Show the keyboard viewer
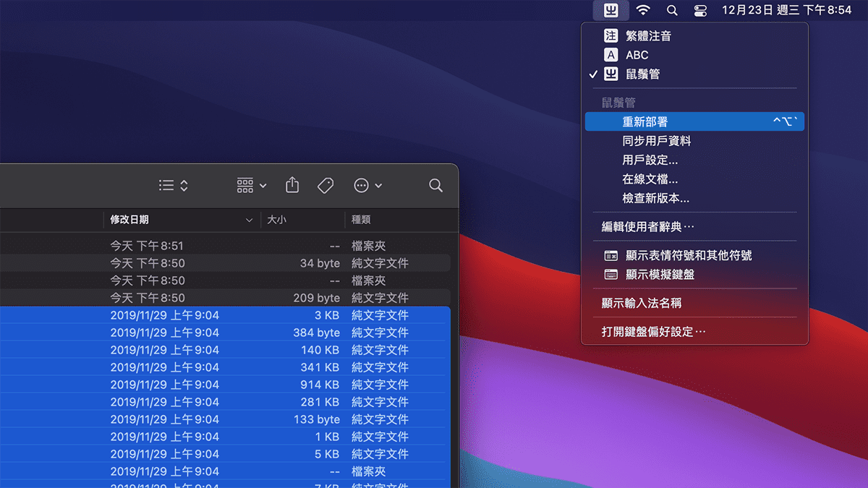 (659, 275)
